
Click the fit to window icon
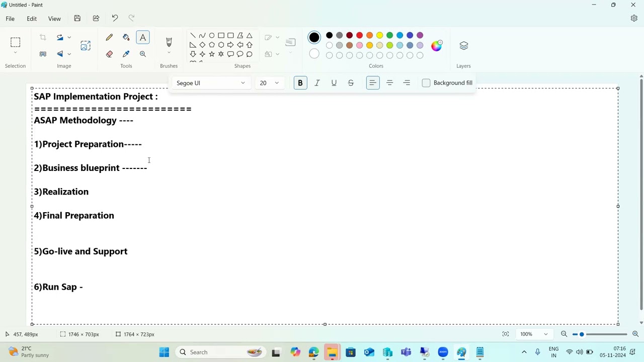pyautogui.click(x=506, y=334)
